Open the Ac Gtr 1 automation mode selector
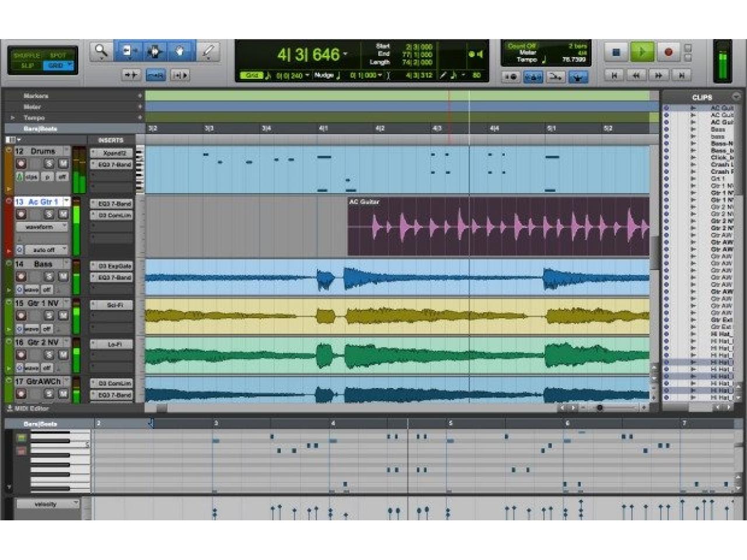The image size is (747, 560). 47,250
